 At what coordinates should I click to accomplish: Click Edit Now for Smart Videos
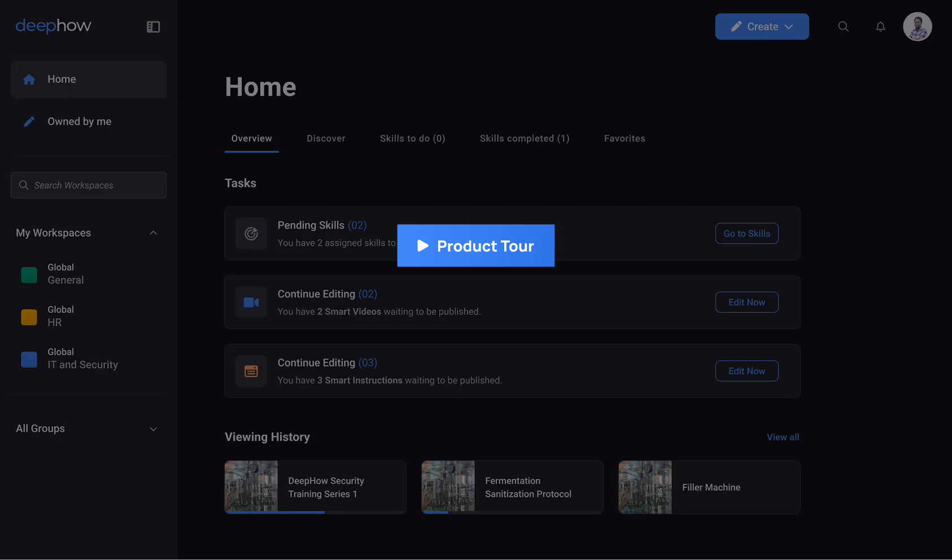[x=747, y=303]
